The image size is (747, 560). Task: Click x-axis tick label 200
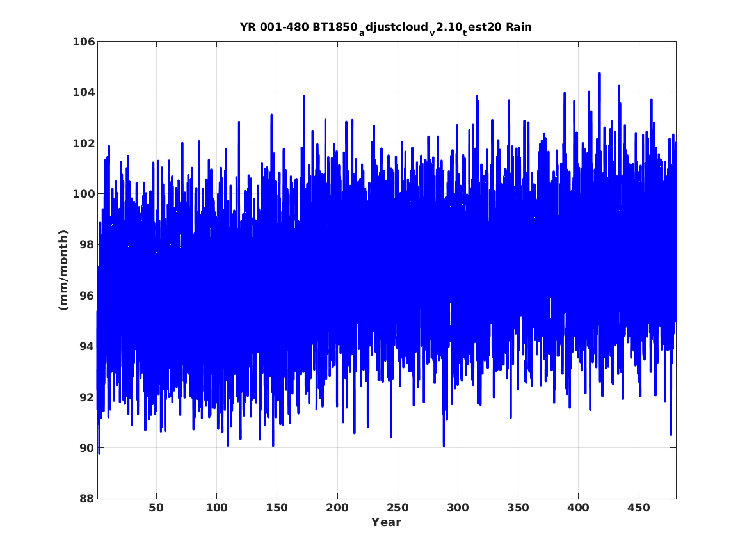(x=337, y=508)
